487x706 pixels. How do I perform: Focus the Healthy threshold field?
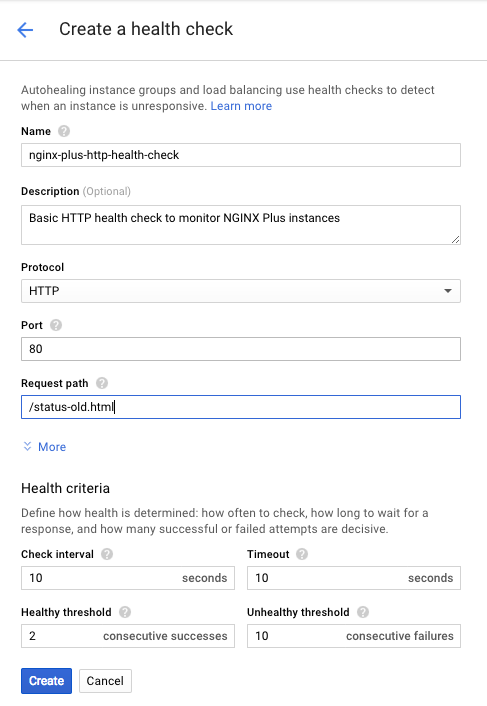(128, 636)
